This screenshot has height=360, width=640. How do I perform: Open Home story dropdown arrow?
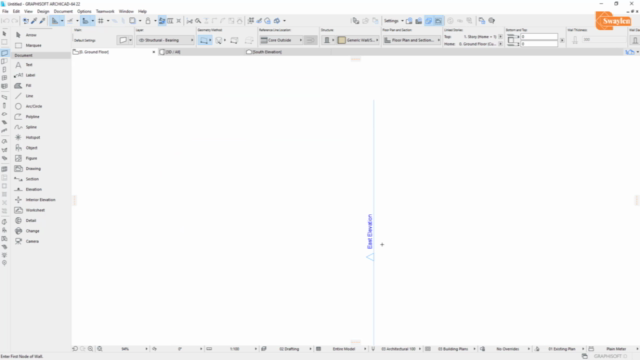pyautogui.click(x=500, y=44)
